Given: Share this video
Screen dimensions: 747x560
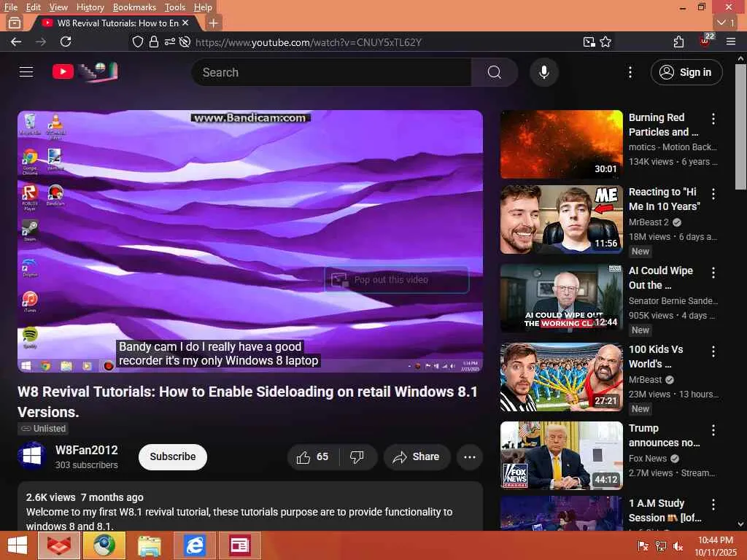Looking at the screenshot, I should pyautogui.click(x=417, y=457).
